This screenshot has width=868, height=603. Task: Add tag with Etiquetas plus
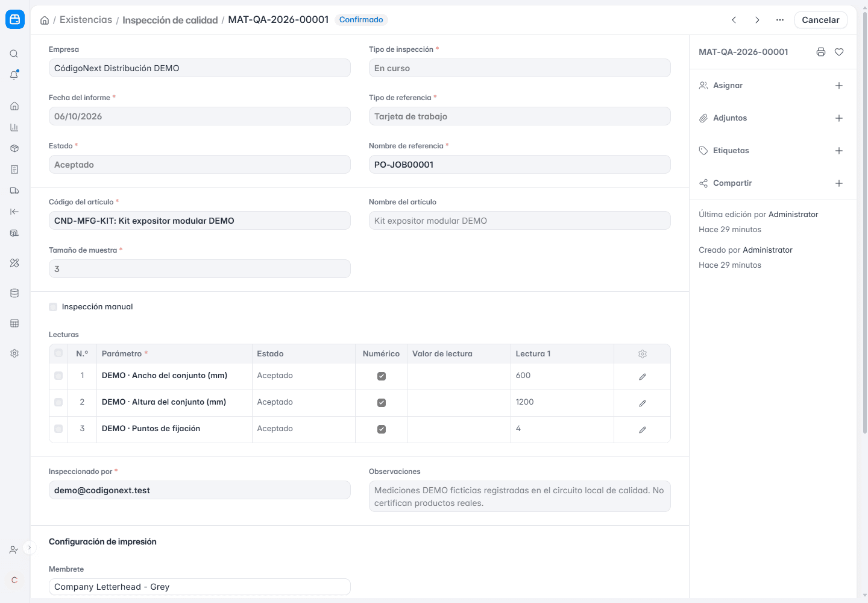click(839, 151)
